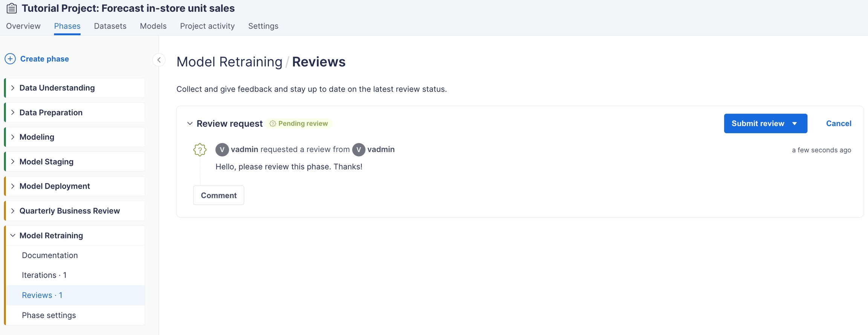The width and height of the screenshot is (868, 335).
Task: Cancel the review request
Action: click(x=838, y=124)
